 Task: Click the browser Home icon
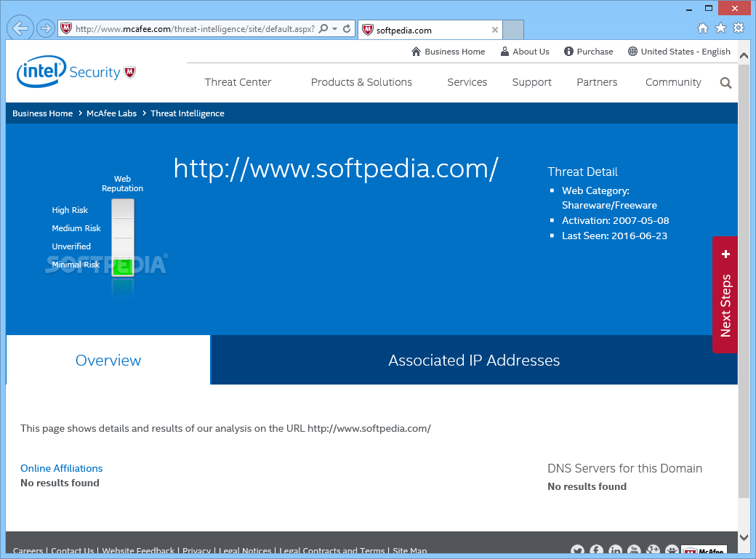[703, 28]
